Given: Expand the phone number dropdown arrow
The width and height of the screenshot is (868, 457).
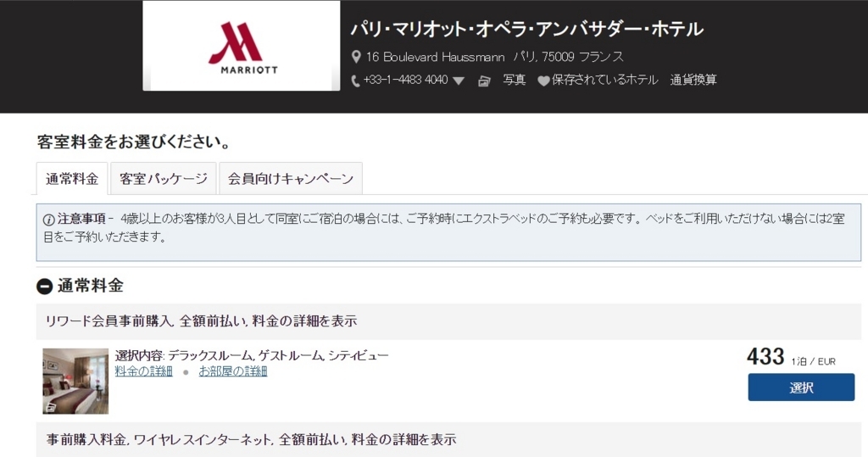Looking at the screenshot, I should (459, 81).
